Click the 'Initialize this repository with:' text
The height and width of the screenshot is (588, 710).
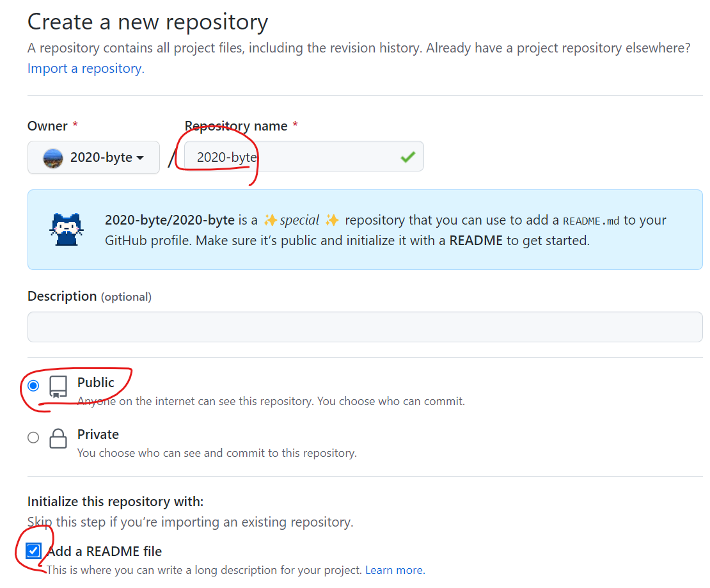116,502
